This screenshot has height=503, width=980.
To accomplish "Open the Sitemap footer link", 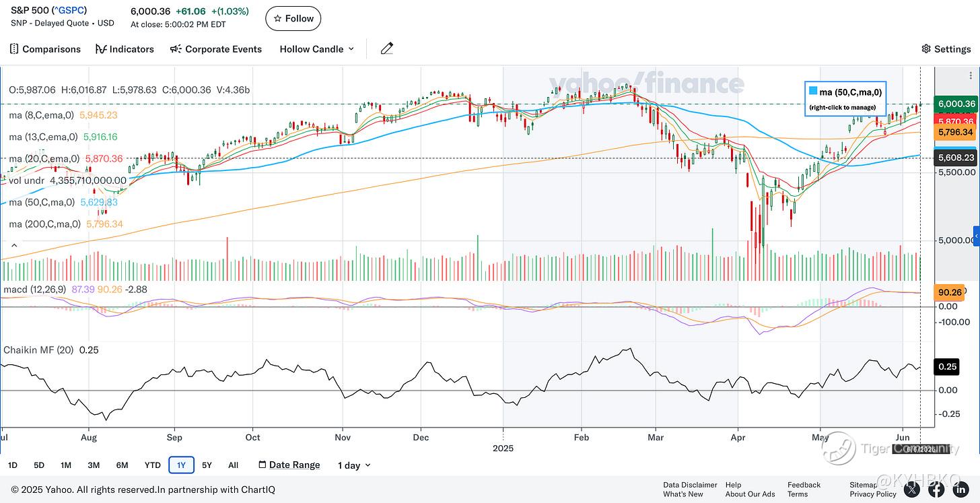I will [x=864, y=485].
